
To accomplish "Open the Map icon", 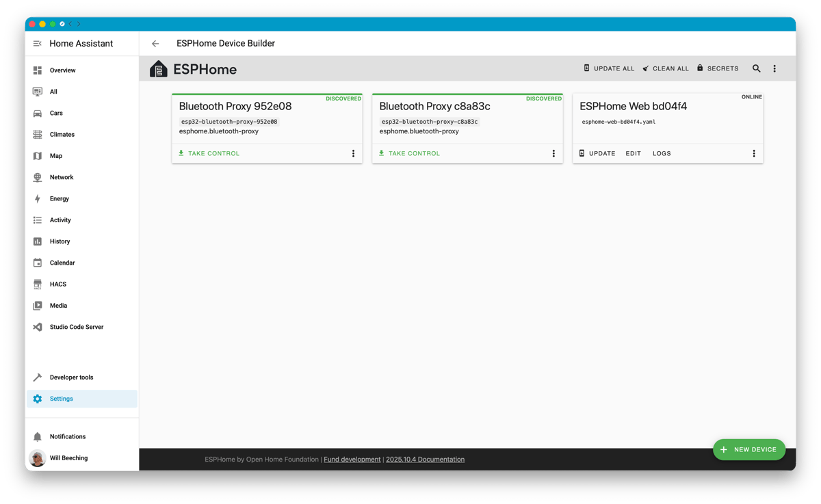I will point(38,156).
